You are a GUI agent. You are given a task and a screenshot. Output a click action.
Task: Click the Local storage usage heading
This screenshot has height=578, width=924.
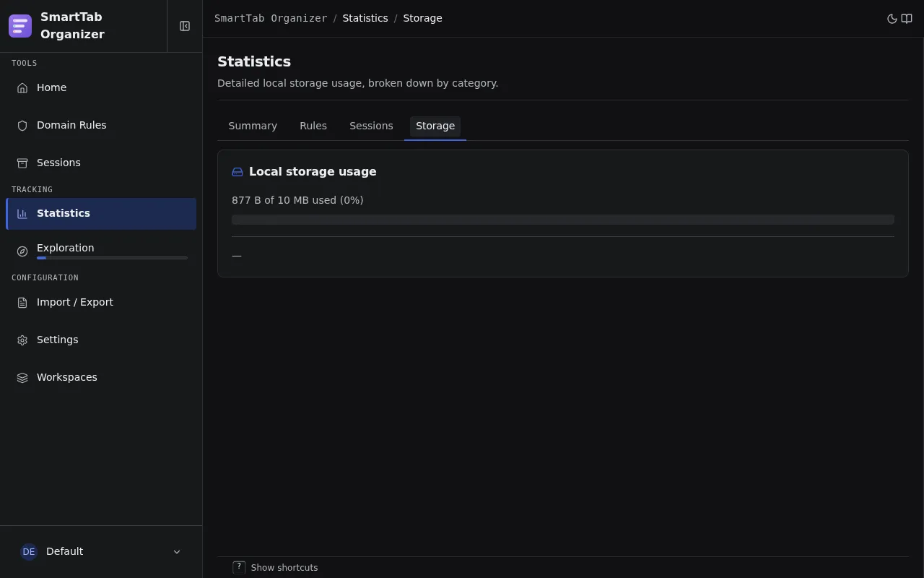(x=313, y=172)
